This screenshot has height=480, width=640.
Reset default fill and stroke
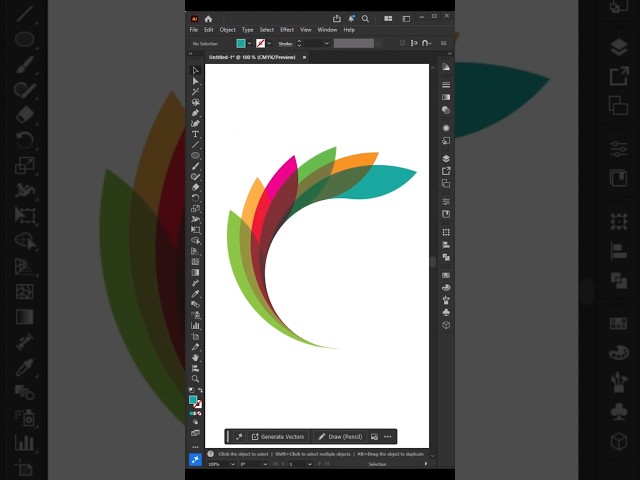191,391
